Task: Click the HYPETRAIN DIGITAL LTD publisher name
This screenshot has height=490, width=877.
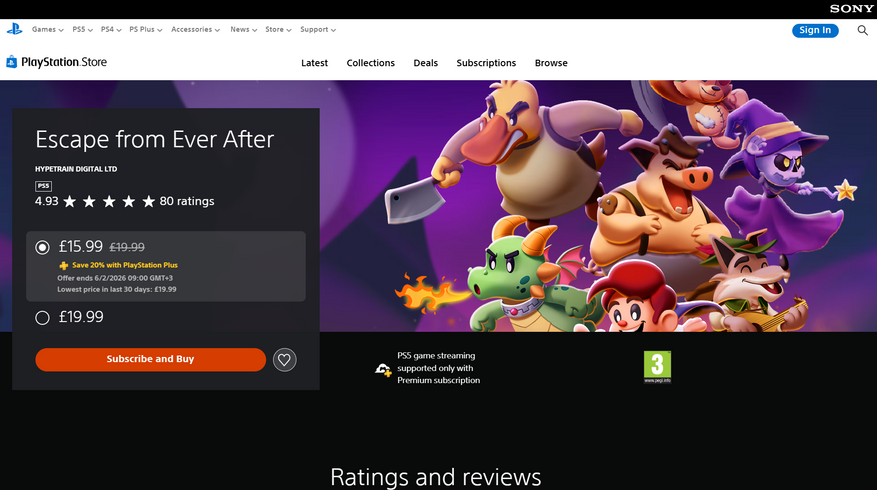Action: (76, 169)
